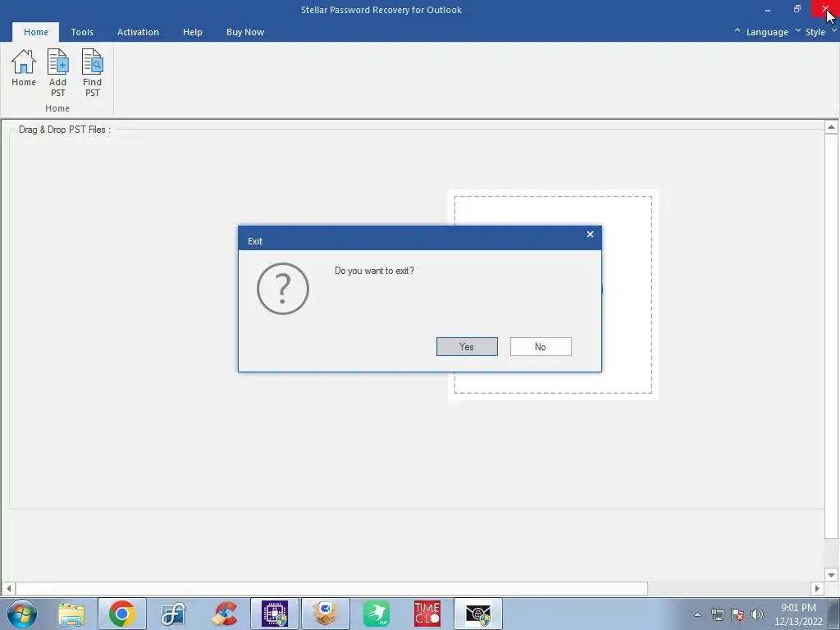This screenshot has height=630, width=840.
Task: Click the scroll down arrow
Action: coord(831,575)
